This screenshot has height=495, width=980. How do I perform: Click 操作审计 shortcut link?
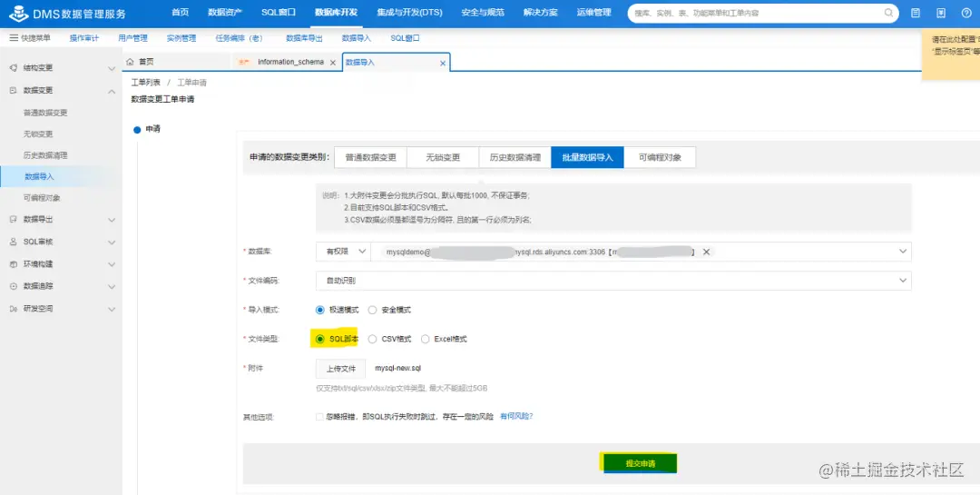[84, 38]
